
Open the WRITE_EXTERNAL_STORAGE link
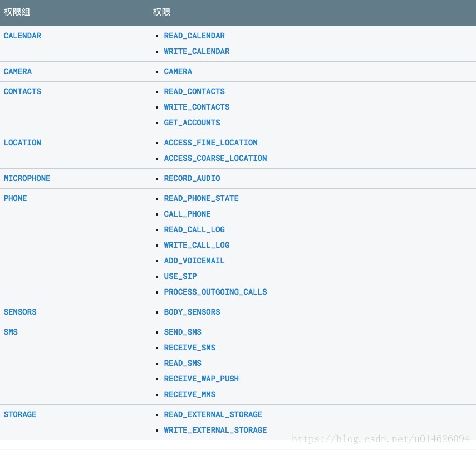[x=215, y=430]
